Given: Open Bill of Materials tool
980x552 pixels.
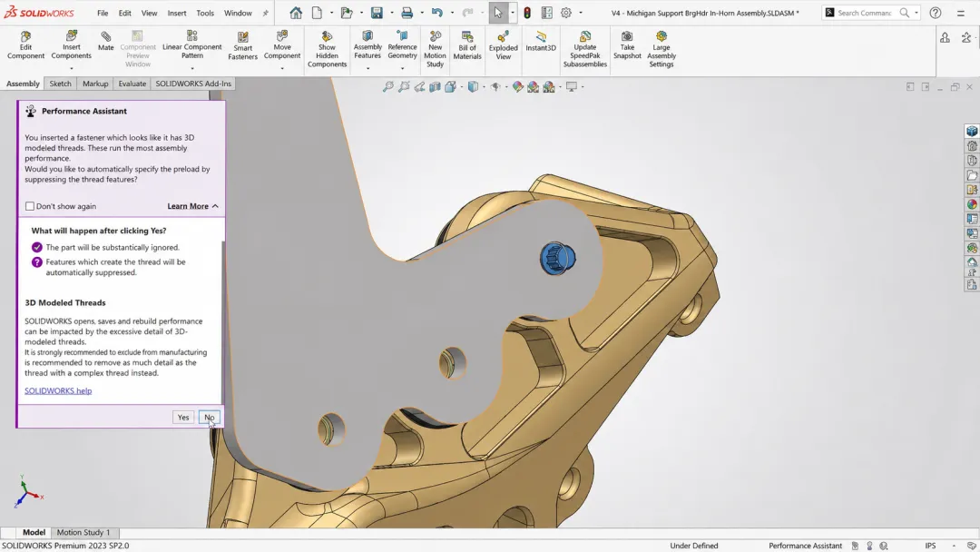Looking at the screenshot, I should [x=467, y=45].
